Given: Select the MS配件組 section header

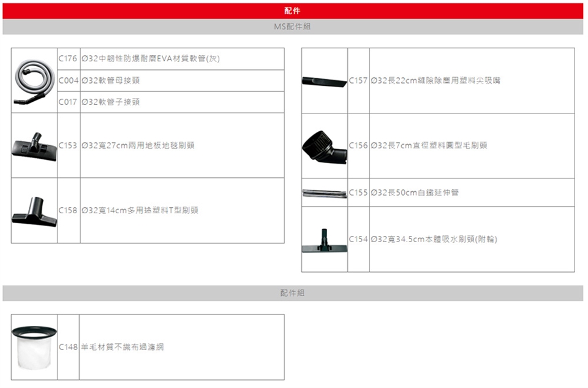Looking at the screenshot, I should coord(293,27).
